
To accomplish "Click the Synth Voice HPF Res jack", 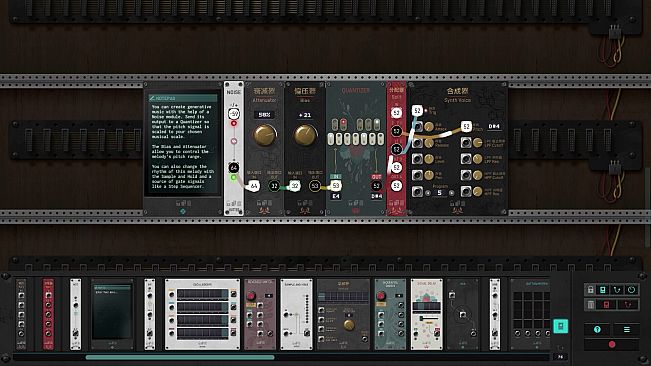I will click(x=466, y=191).
